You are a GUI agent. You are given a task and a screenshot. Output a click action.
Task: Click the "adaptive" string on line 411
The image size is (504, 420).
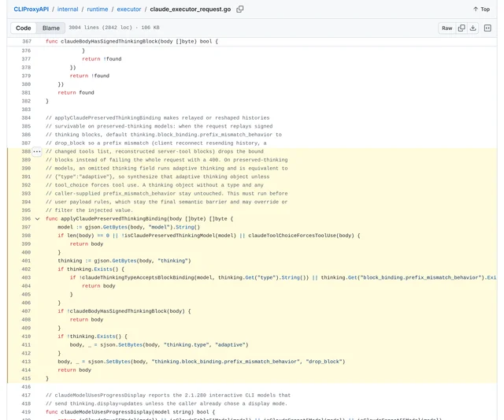point(231,345)
